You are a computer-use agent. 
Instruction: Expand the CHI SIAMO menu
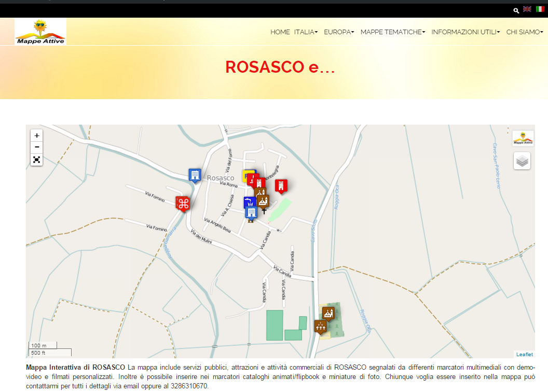click(525, 32)
